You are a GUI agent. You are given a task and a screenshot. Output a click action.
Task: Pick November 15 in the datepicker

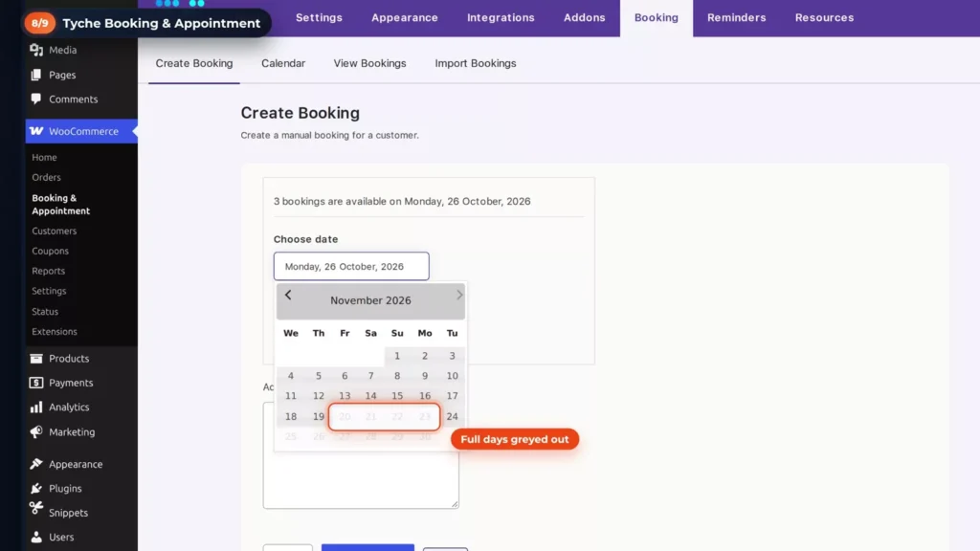(x=397, y=395)
